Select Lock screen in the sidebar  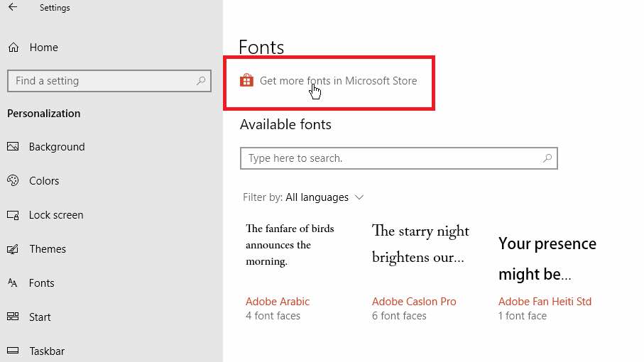[56, 215]
